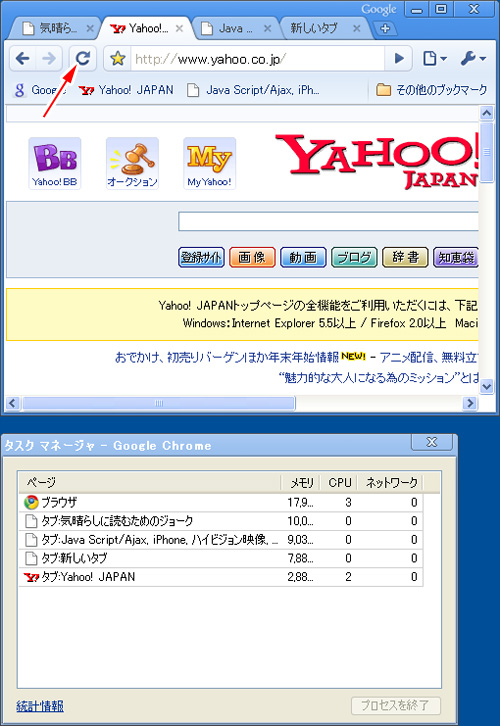This screenshot has height=726, width=500.
Task: Sort by the メモリ column header
Action: [302, 482]
